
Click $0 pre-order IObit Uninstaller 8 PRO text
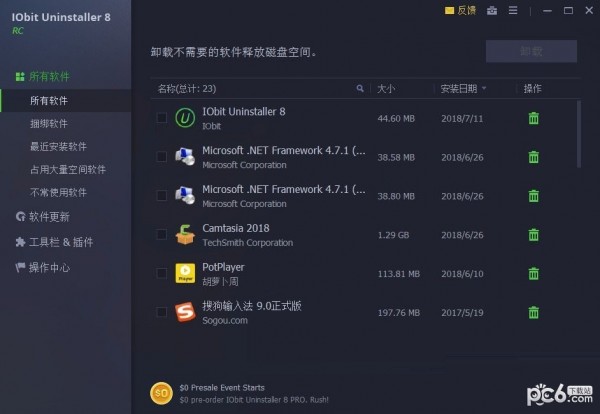[x=254, y=400]
